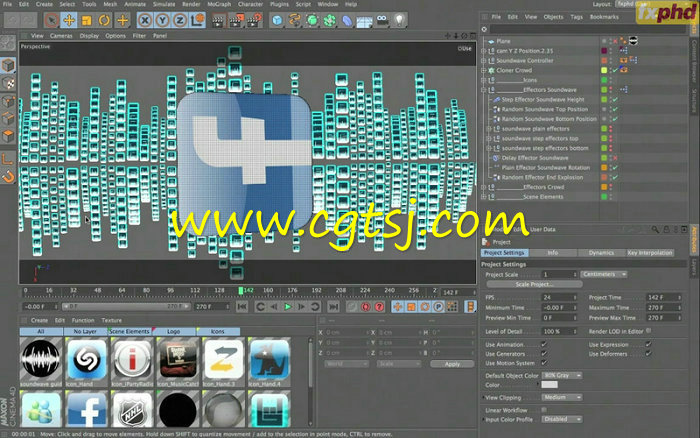Viewport: 700px width, 438px height.
Task: Select the Logo layer tab in material manager
Action: click(174, 331)
